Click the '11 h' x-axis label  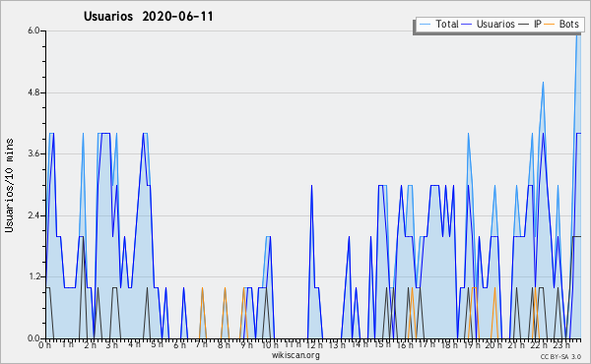tap(293, 344)
